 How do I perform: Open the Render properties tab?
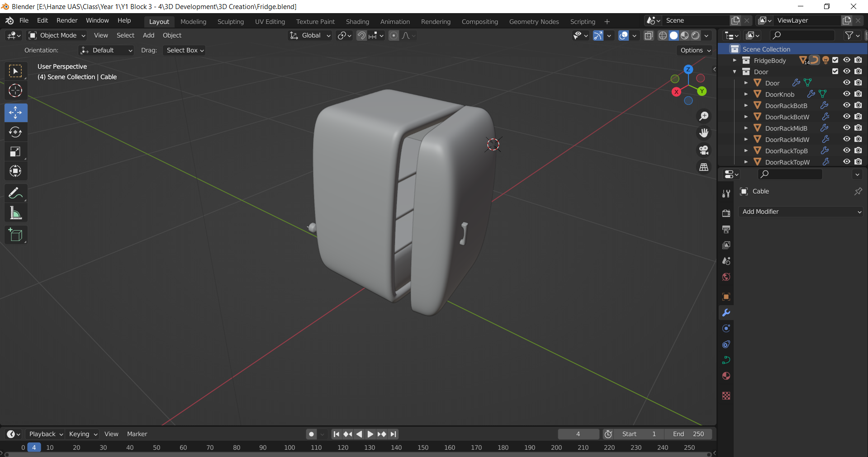pos(726,213)
